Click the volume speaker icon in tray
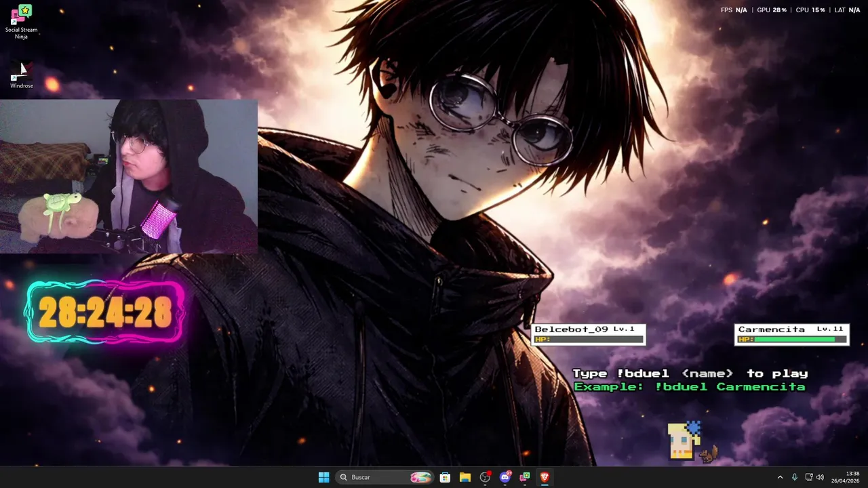The width and height of the screenshot is (868, 488). pos(820,477)
